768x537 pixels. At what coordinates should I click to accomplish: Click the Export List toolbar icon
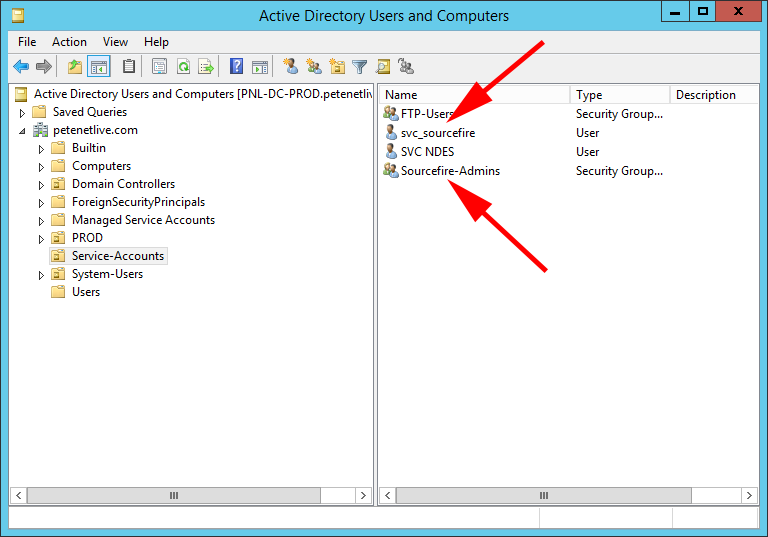coord(206,66)
